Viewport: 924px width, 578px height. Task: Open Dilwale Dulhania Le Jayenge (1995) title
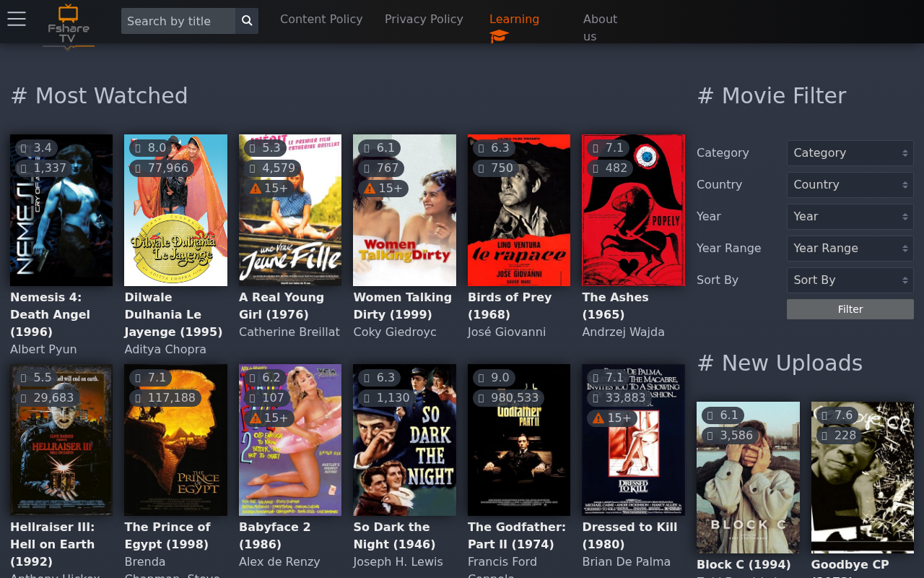173,314
